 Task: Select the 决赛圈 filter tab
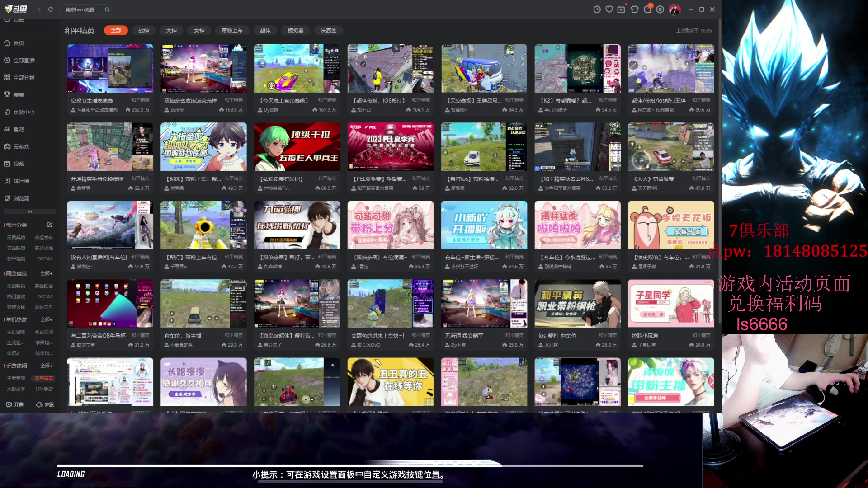329,31
